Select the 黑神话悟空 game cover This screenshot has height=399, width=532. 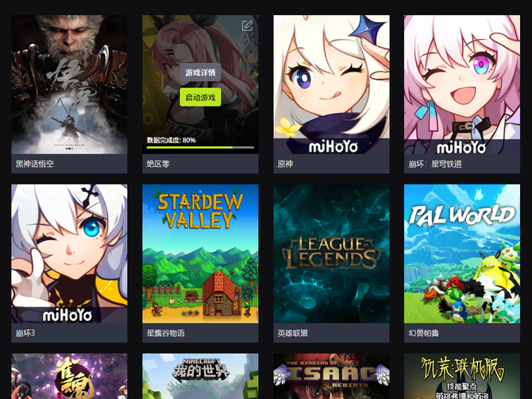pos(69,84)
